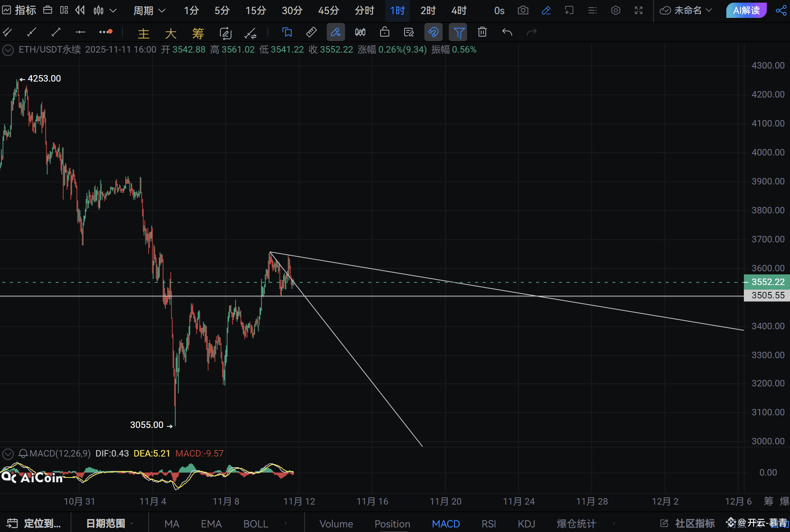Click the rewind replay icon
Image resolution: width=790 pixels, height=532 pixels.
tap(80, 10)
